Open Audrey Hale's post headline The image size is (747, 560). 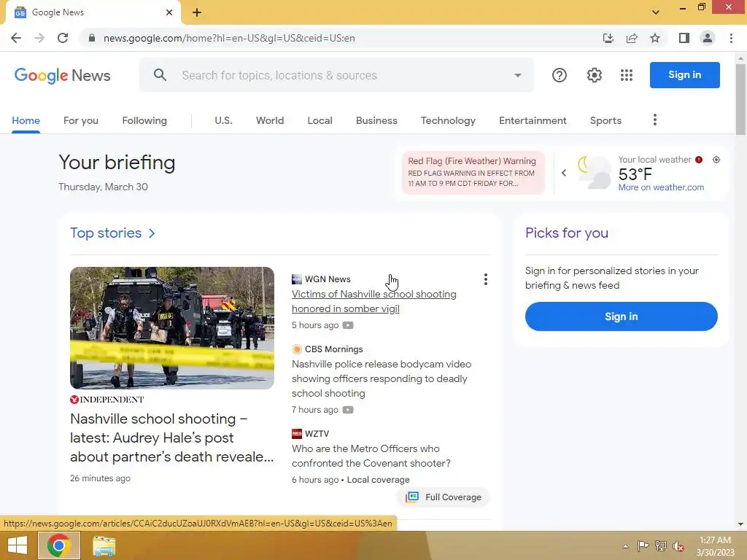pos(172,437)
